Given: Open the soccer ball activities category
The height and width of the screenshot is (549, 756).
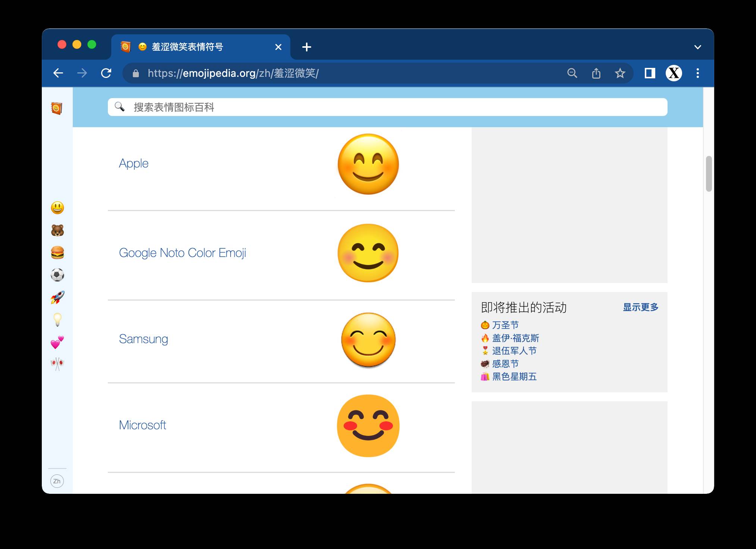Looking at the screenshot, I should 57,275.
